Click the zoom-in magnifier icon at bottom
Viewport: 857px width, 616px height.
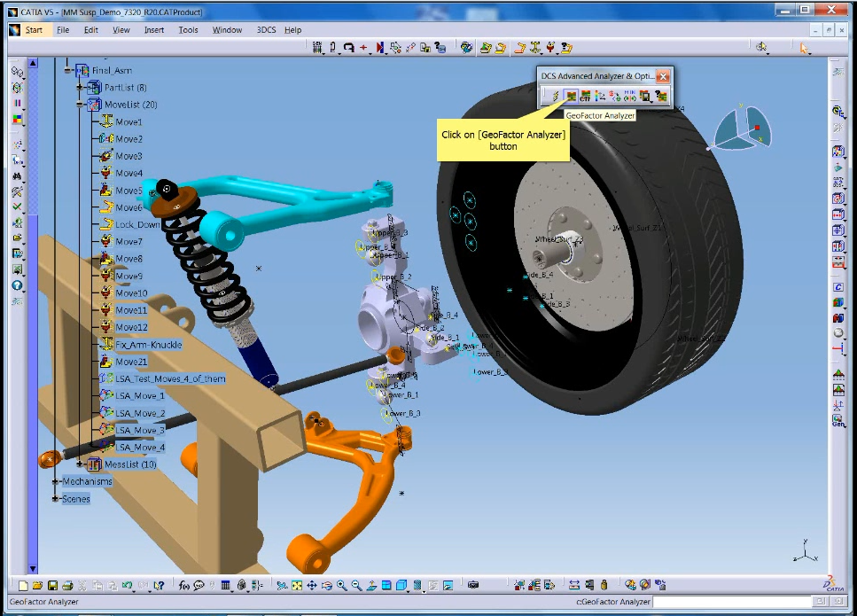click(342, 585)
